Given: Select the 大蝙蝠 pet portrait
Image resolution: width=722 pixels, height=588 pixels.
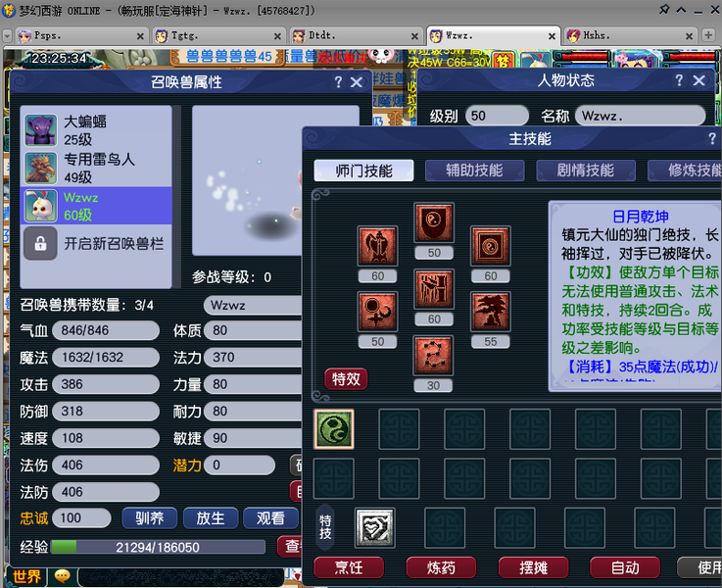Looking at the screenshot, I should [x=41, y=130].
